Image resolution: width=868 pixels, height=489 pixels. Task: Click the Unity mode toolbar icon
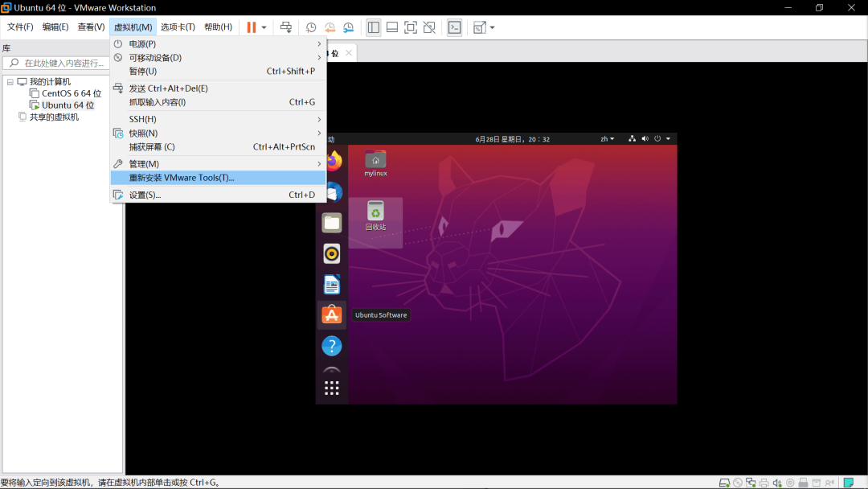[429, 27]
